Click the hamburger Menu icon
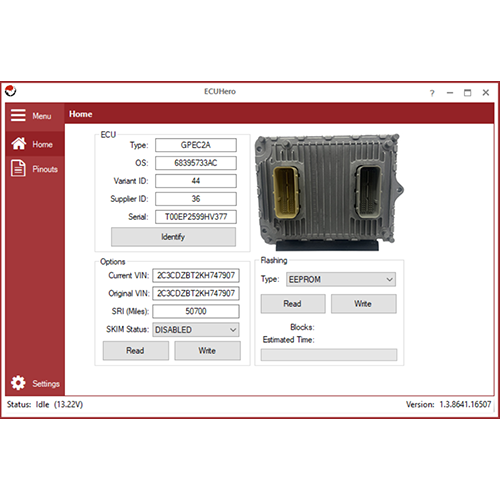The height and width of the screenshot is (500, 500). pyautogui.click(x=18, y=115)
